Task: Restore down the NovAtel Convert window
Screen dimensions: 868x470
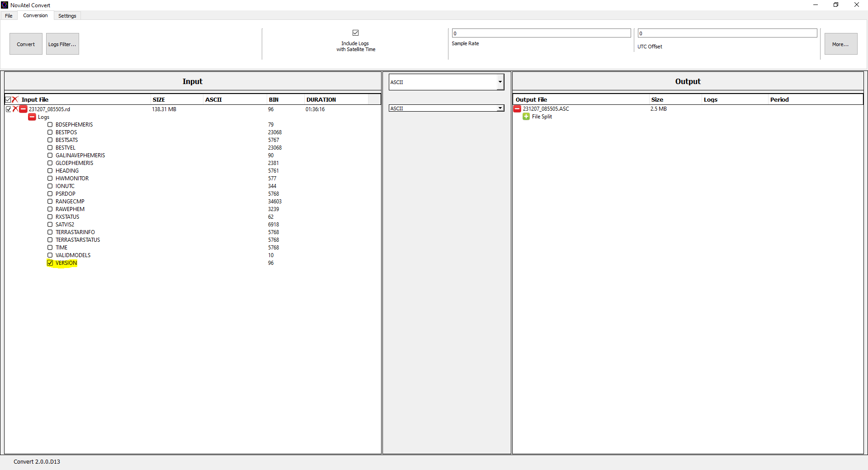Action: point(836,5)
